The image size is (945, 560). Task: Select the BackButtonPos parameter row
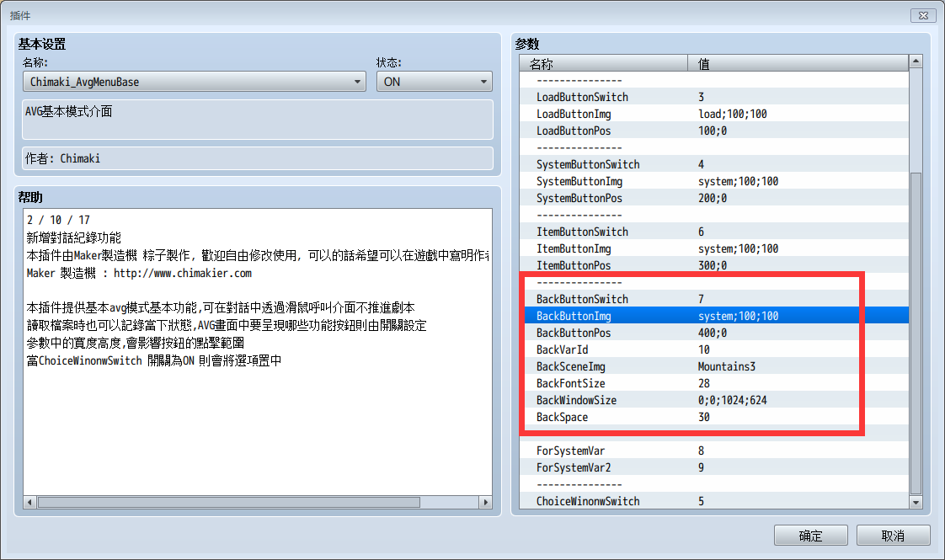(714, 333)
